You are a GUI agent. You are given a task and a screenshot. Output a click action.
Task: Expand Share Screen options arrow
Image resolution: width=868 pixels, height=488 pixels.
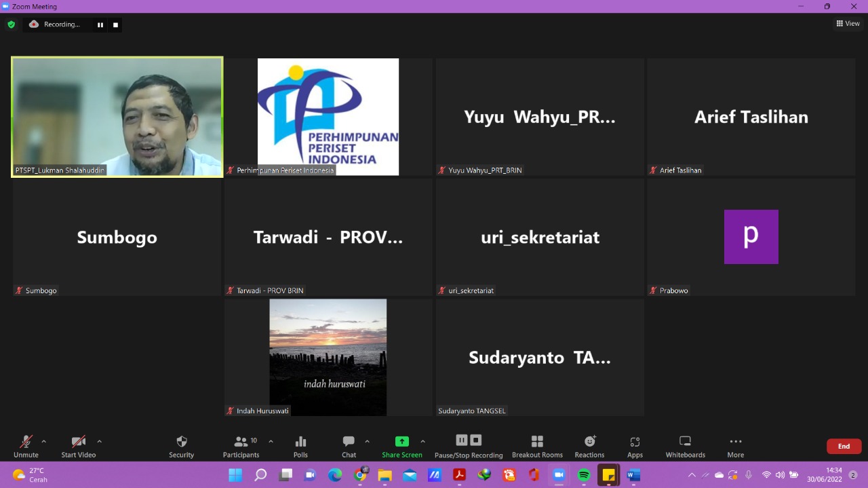422,441
